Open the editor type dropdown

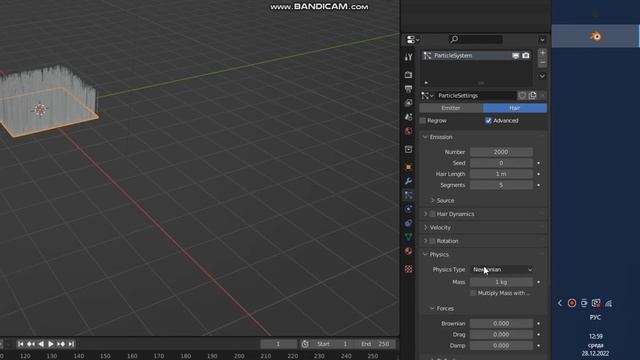[x=413, y=40]
